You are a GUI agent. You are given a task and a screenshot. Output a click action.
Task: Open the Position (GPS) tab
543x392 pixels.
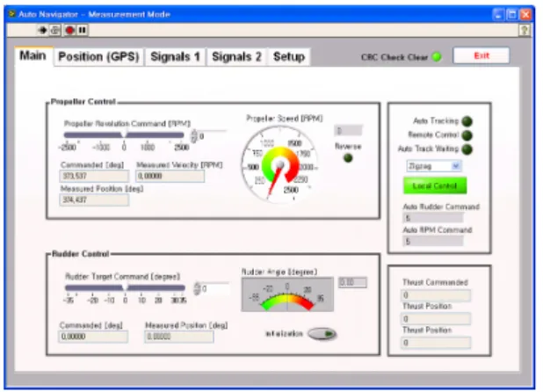[x=98, y=56]
